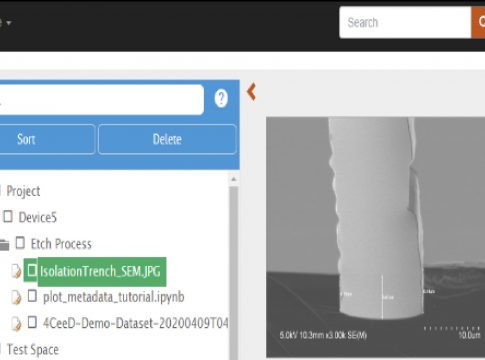
Task: Uncheck the IsolationTrench_SEM.JPG checkbox
Action: tap(32, 270)
